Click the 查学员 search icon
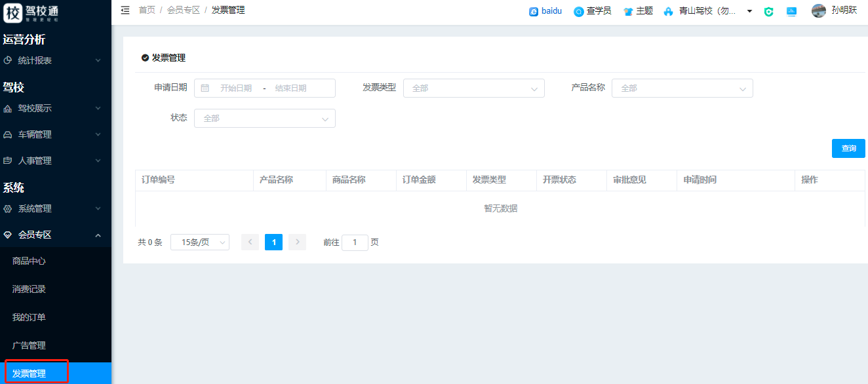This screenshot has height=384, width=868. tap(578, 12)
